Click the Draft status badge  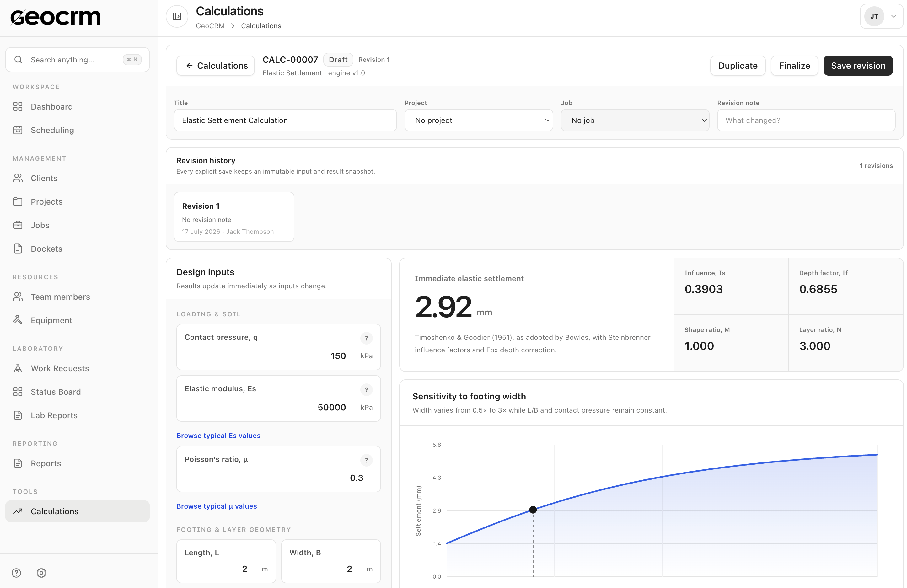point(338,60)
